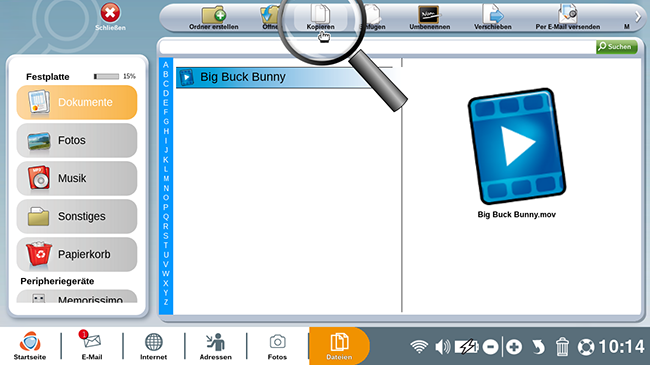Jump to letter A in alphabet index
This screenshot has width=650, height=365.
point(166,65)
